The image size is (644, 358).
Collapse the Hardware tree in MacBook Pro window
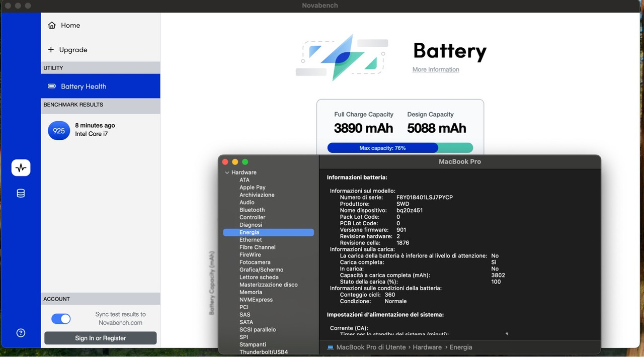(x=227, y=172)
